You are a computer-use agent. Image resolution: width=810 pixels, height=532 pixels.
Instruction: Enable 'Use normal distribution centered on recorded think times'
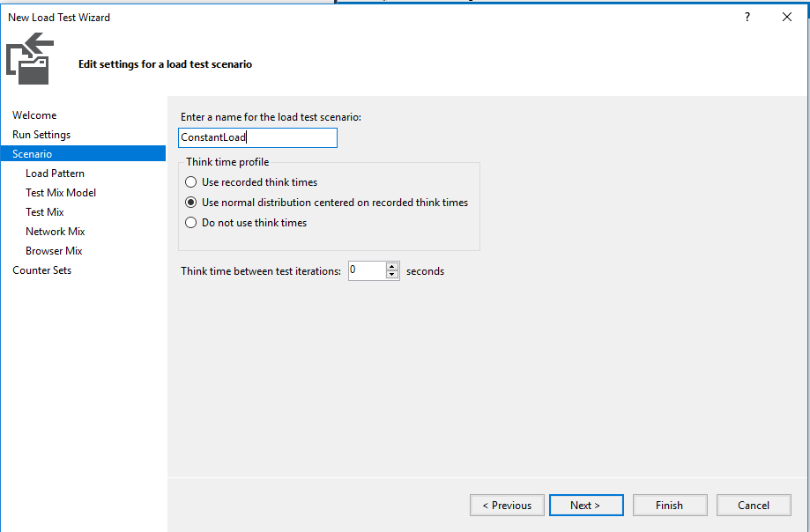tap(189, 202)
